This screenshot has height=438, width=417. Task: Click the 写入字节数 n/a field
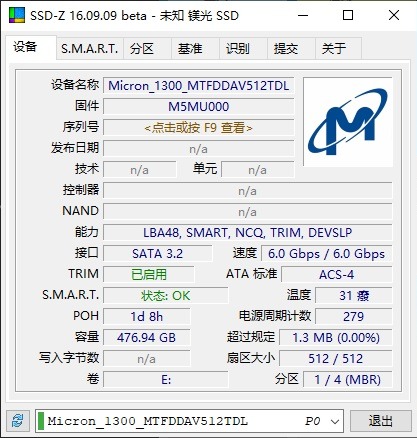click(x=147, y=359)
